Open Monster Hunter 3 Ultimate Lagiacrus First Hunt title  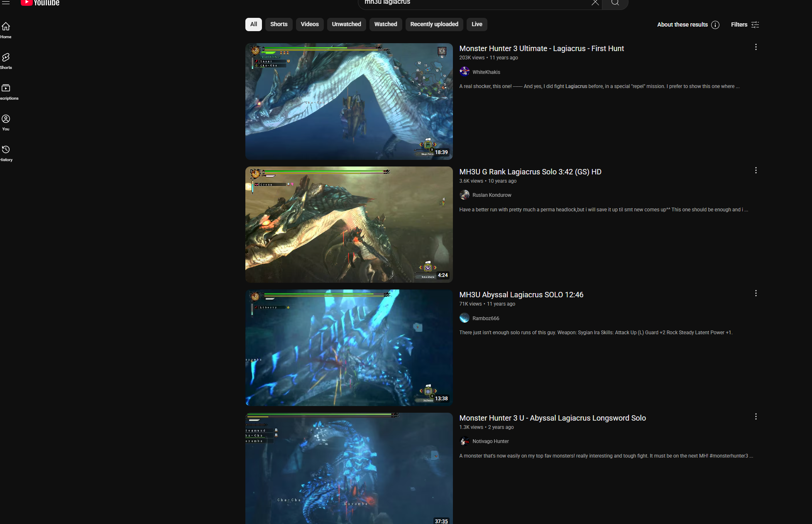coord(541,49)
